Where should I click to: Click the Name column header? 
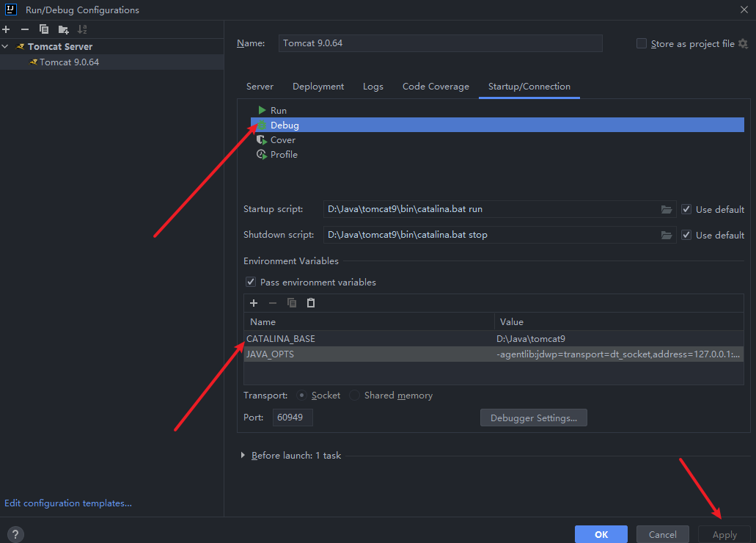click(370, 322)
